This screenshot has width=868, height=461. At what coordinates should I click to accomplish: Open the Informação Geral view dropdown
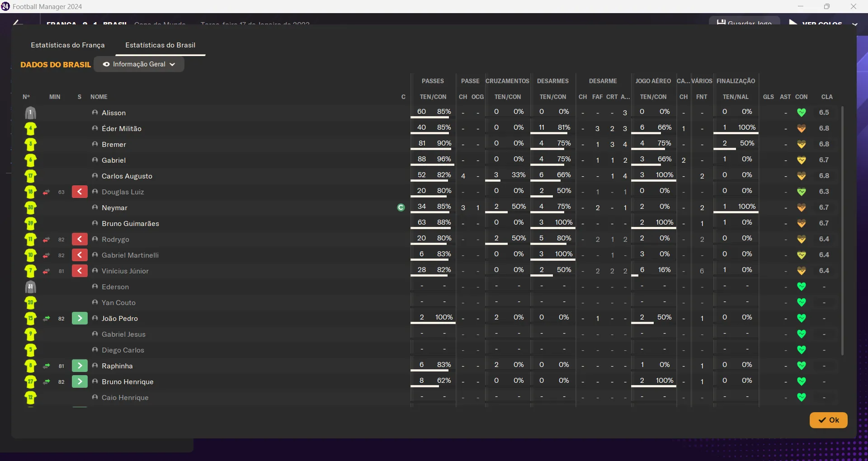point(139,64)
